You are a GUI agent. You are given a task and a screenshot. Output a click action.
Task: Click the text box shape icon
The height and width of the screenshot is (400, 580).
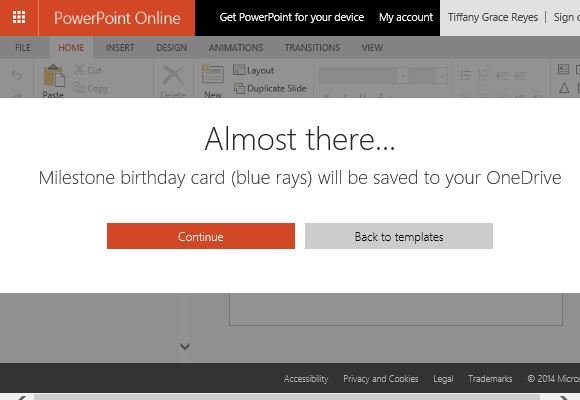(x=563, y=69)
